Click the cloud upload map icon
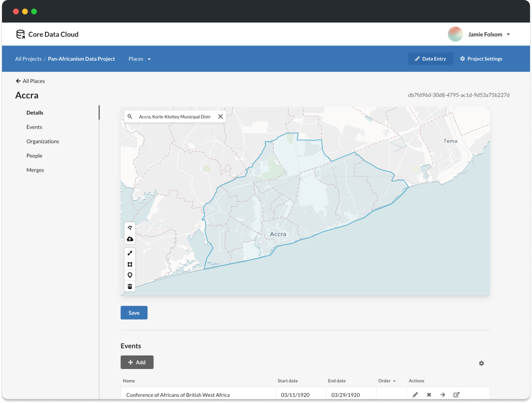The width and height of the screenshot is (532, 403). point(130,239)
